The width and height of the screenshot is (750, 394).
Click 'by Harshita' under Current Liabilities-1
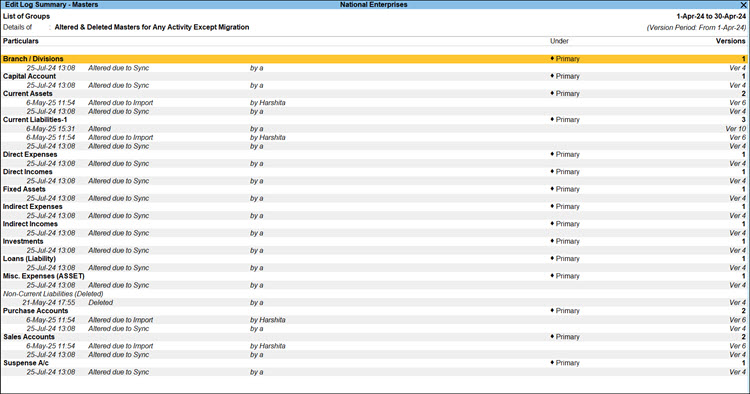coord(268,137)
